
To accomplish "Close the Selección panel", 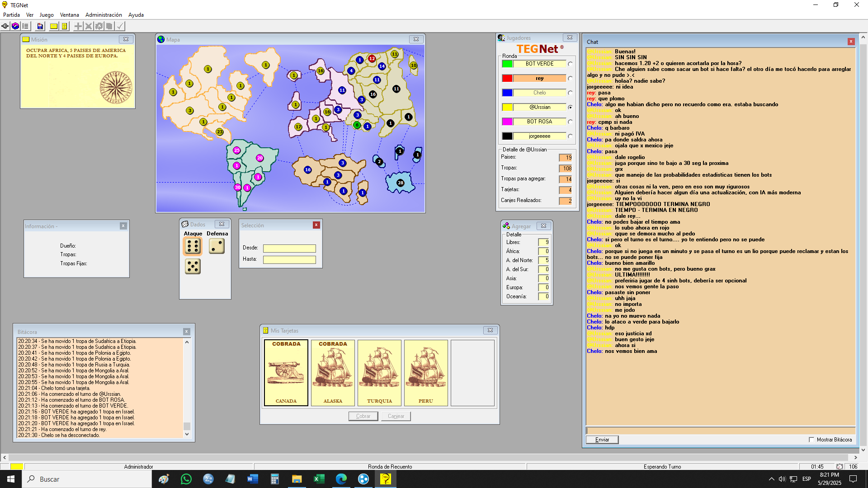I will [316, 225].
